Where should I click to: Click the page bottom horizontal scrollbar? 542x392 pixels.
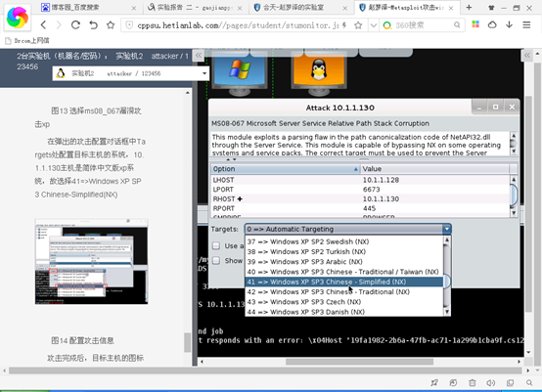[265, 370]
